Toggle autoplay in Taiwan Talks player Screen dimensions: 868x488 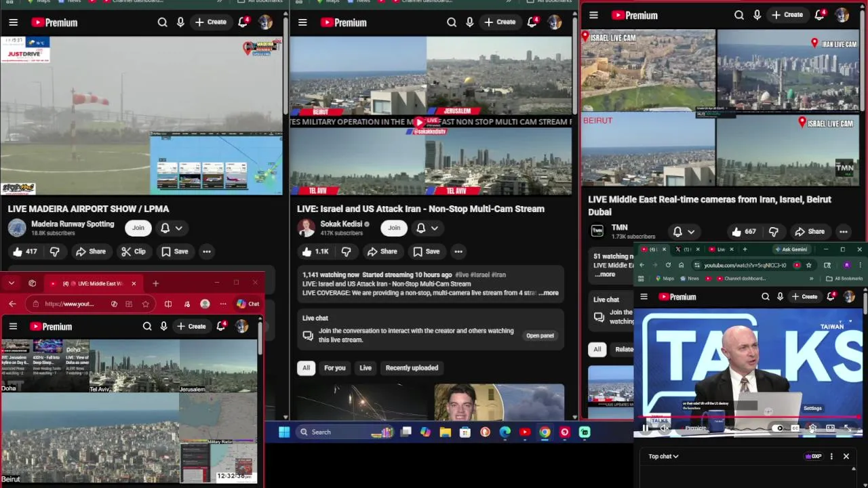(x=779, y=428)
